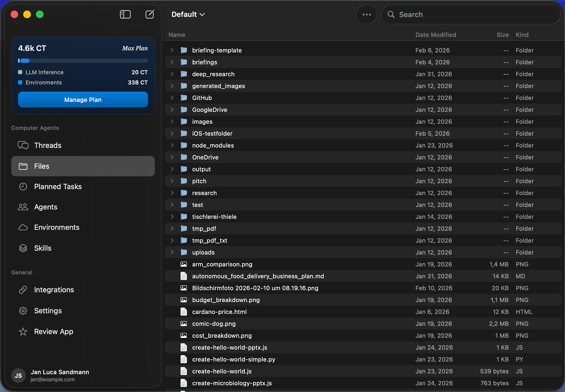Image resolution: width=565 pixels, height=392 pixels.
Task: Click the Manage Plan button
Action: [x=82, y=100]
